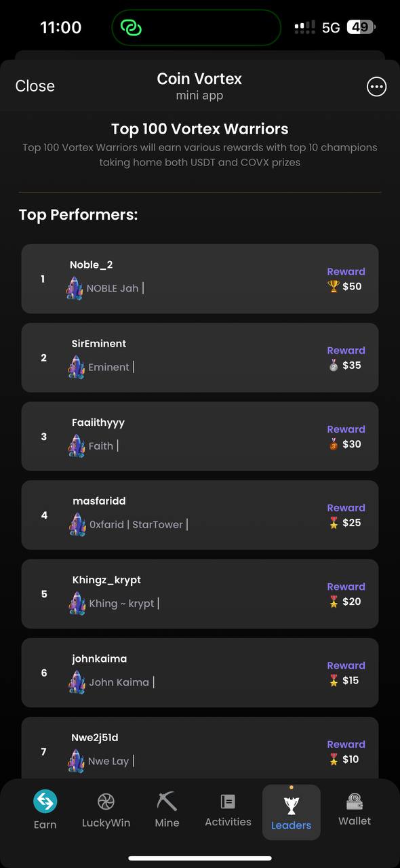Open the three-dot options menu

click(x=376, y=86)
